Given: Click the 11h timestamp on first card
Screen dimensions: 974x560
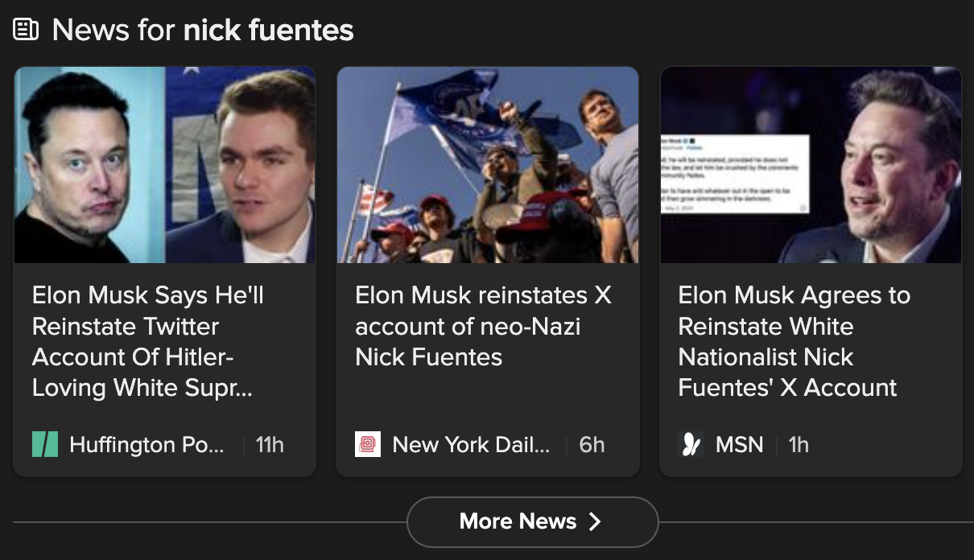Looking at the screenshot, I should point(270,444).
